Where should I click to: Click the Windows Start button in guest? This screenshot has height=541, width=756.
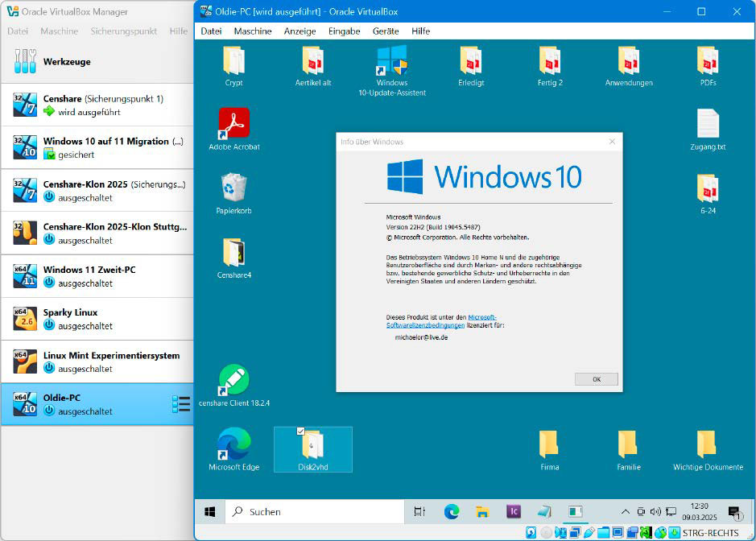(210, 511)
